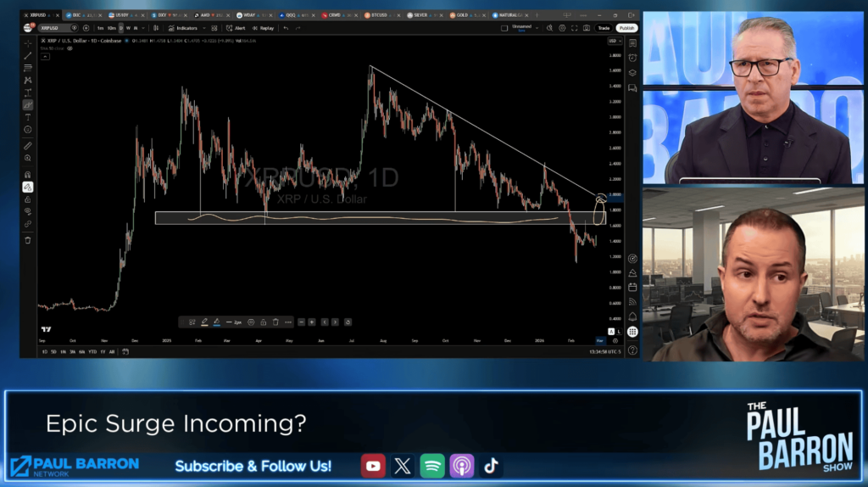868x487 pixels.
Task: Toggle hide all drawings eye in left toolbar
Action: [28, 211]
